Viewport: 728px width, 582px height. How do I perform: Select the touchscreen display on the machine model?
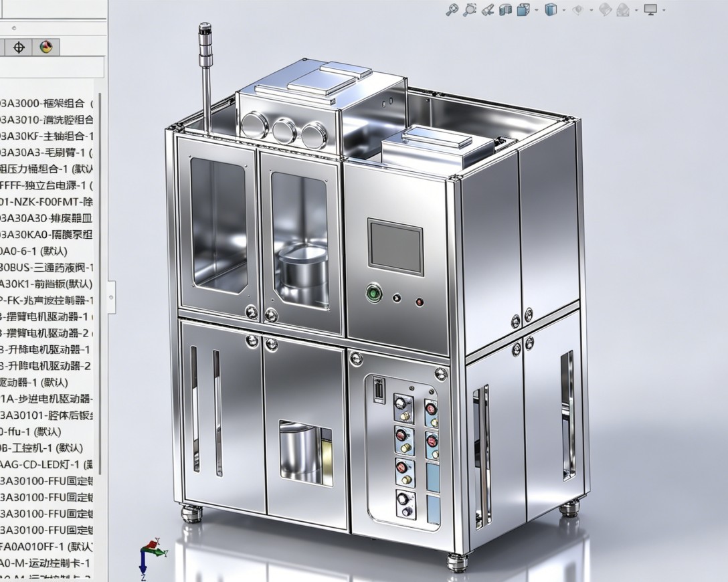(395, 248)
